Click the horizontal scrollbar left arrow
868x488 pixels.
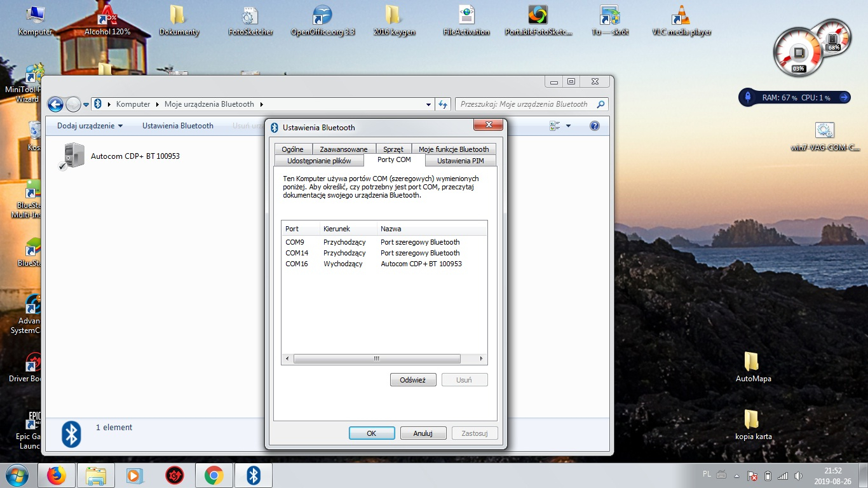288,359
